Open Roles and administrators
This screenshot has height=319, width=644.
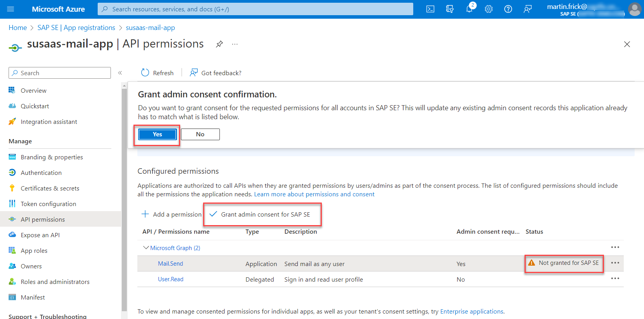tap(55, 282)
